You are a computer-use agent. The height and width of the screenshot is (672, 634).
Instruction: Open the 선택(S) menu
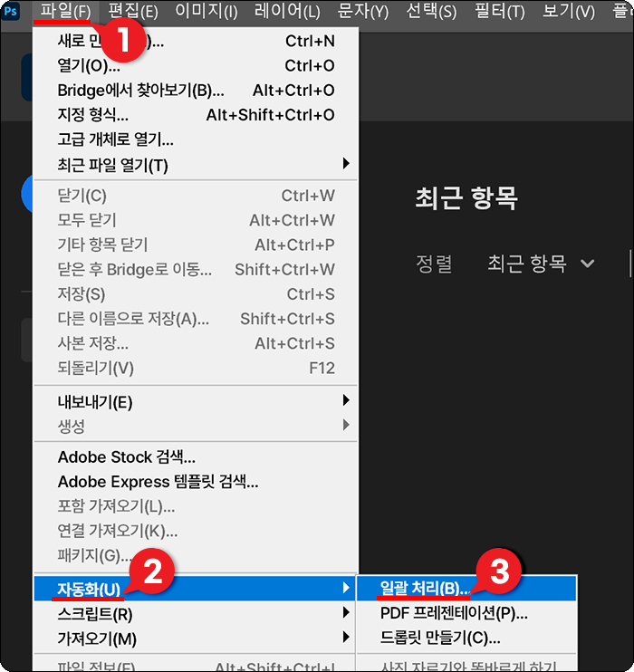pos(431,11)
